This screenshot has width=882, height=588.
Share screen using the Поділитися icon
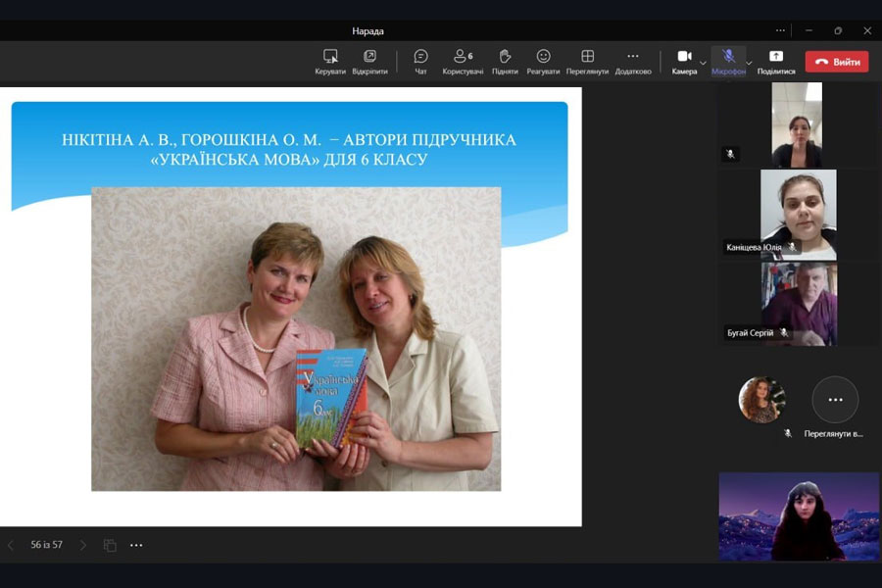(x=776, y=61)
